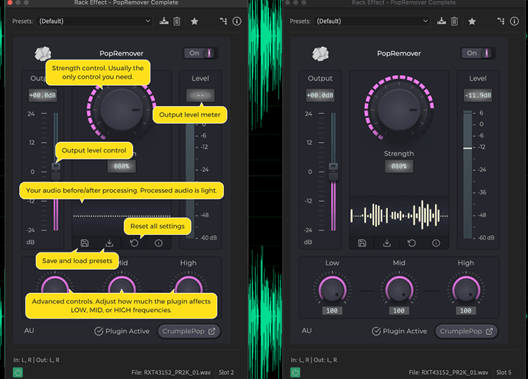Show help info icon in left plugin panel

point(159,243)
